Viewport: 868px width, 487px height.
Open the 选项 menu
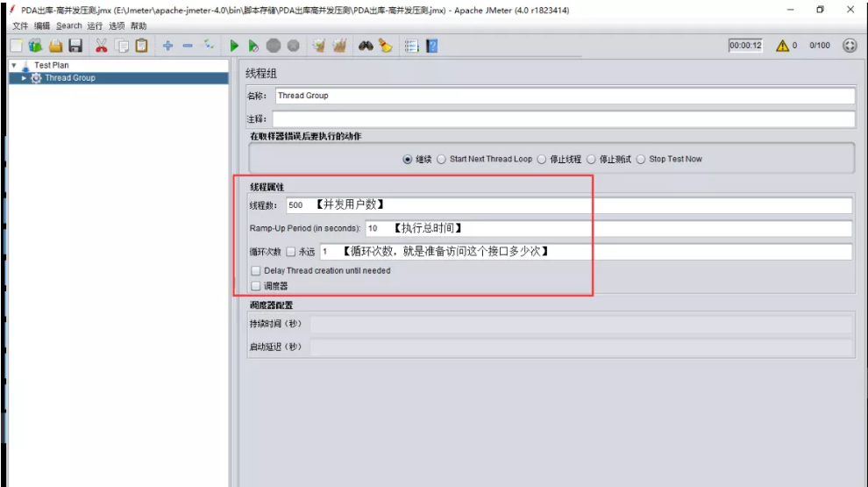click(x=117, y=26)
